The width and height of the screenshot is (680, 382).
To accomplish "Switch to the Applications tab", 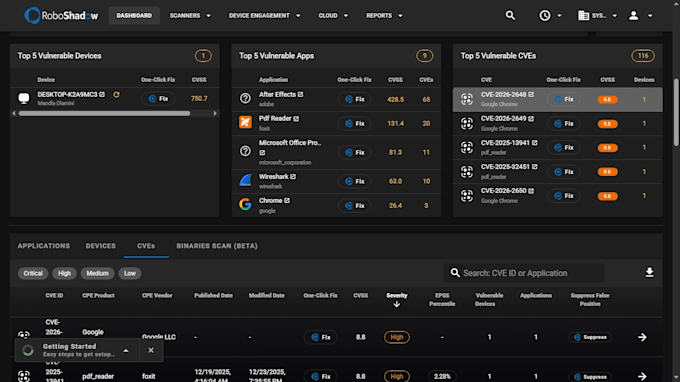I will 44,246.
